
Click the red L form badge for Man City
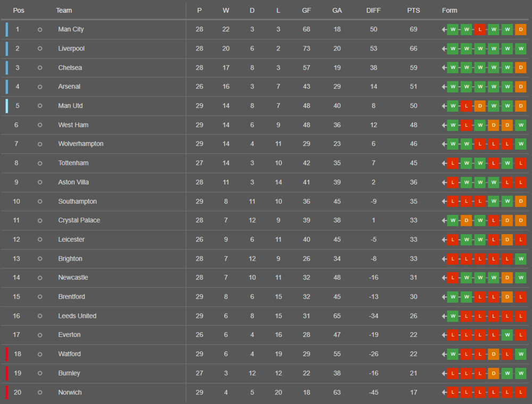pyautogui.click(x=480, y=29)
